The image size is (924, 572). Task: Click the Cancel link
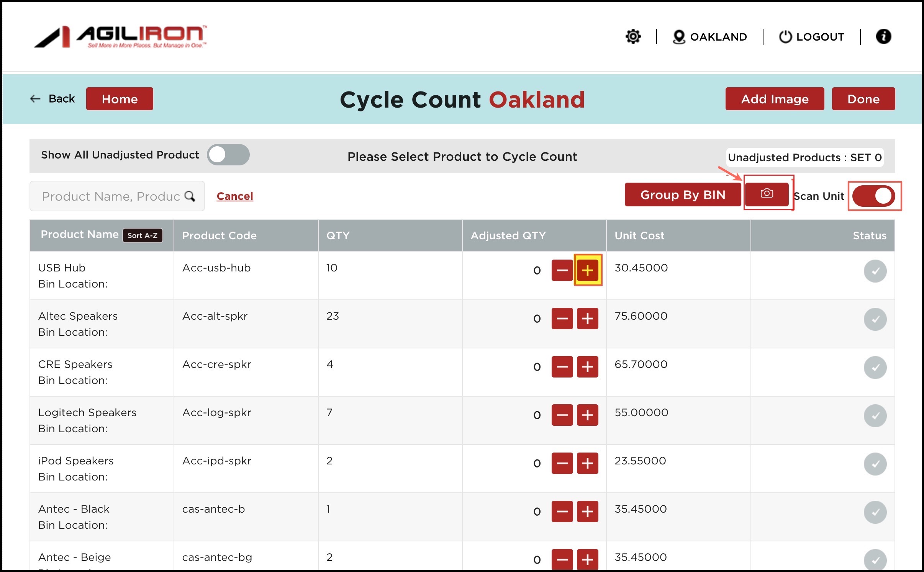coord(235,196)
